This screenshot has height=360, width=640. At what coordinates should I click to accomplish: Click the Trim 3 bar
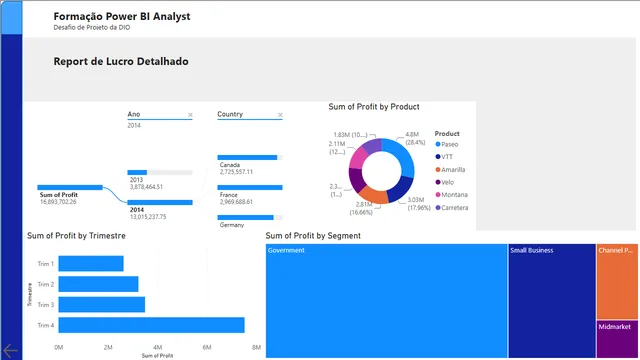click(102, 304)
